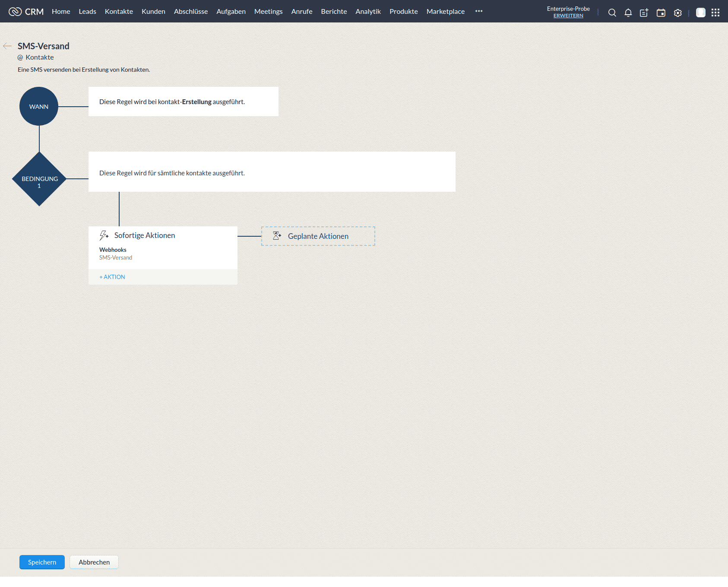Open the calendar icon in header
Viewport: 728px width, 587px height.
point(661,13)
